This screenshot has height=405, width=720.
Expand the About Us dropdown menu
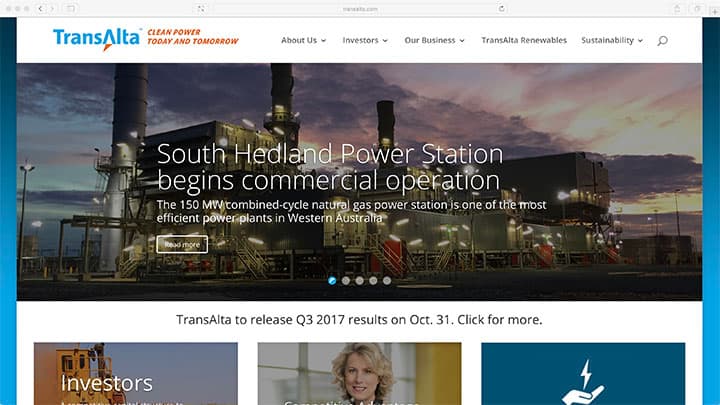click(303, 41)
